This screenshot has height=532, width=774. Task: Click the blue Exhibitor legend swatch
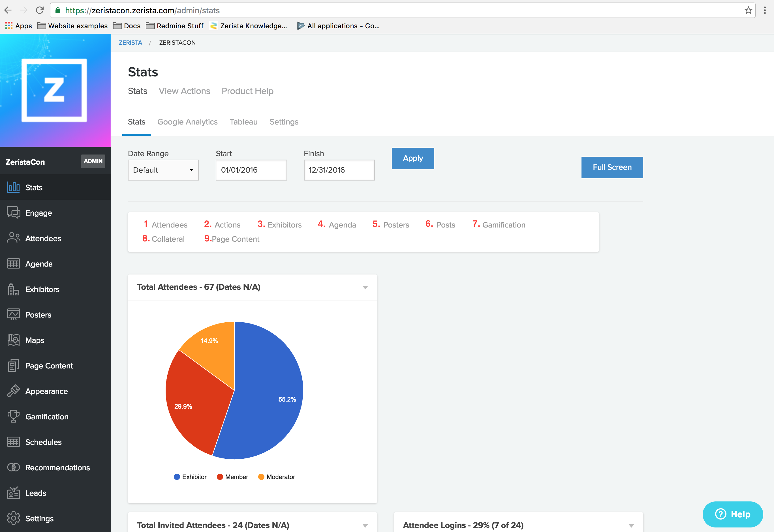pyautogui.click(x=177, y=477)
